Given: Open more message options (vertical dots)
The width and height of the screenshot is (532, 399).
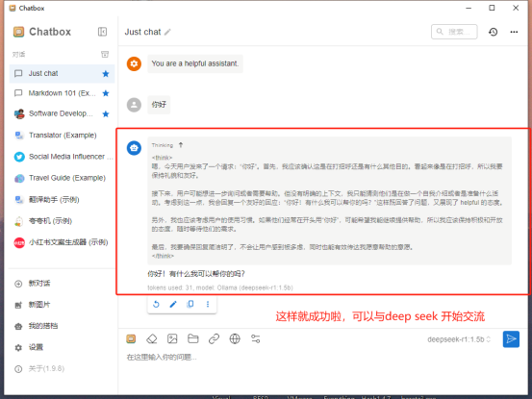Looking at the screenshot, I should (x=208, y=304).
